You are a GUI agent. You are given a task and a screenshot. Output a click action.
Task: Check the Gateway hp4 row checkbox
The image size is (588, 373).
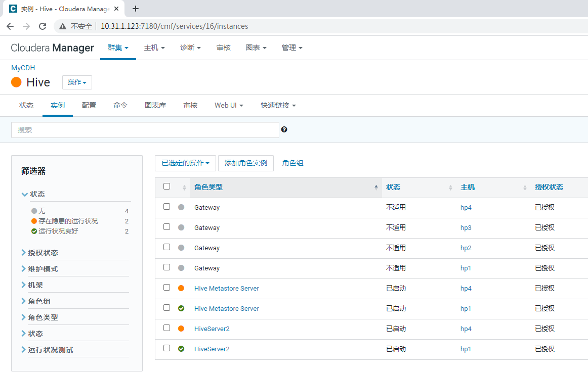167,206
